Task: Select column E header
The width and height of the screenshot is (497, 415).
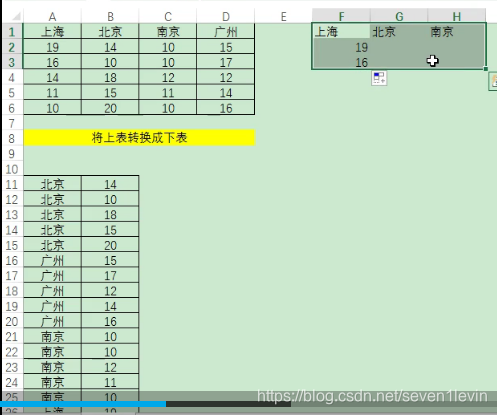Action: point(283,16)
